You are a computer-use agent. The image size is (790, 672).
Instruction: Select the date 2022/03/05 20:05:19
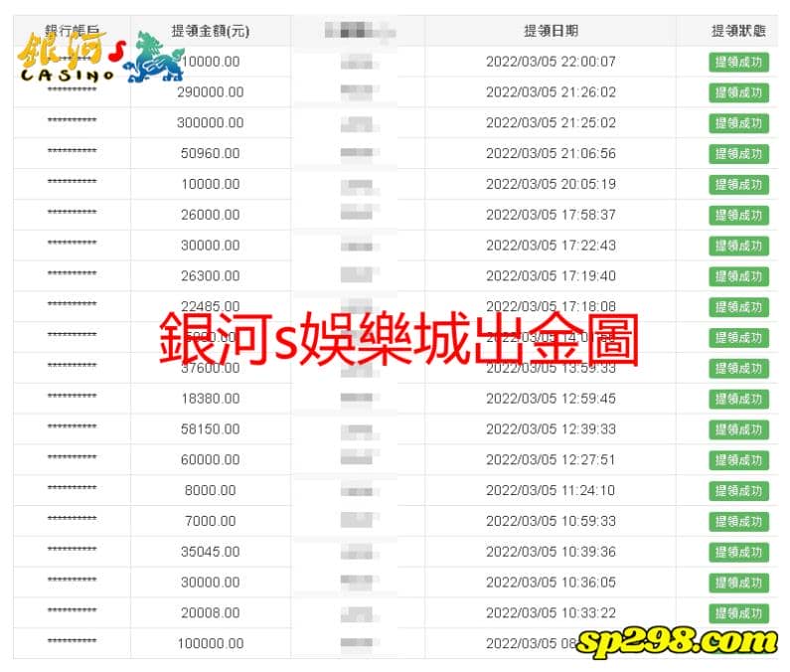[x=551, y=184]
